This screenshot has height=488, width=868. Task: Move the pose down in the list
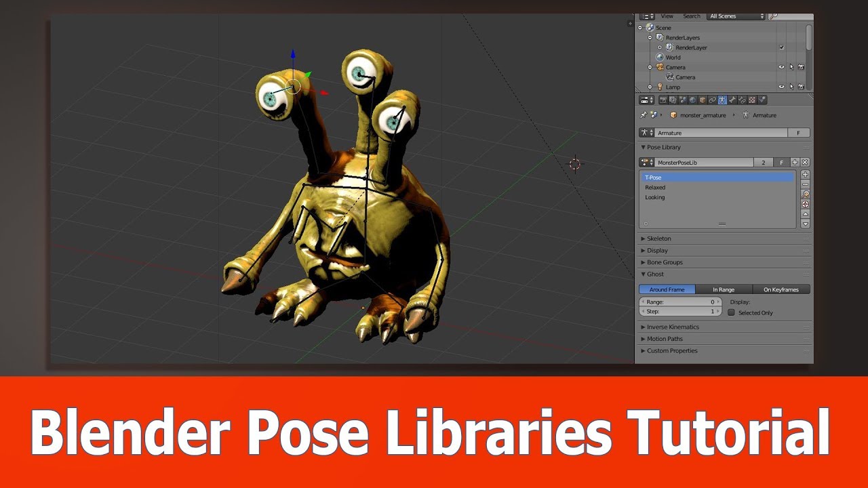[x=805, y=224]
